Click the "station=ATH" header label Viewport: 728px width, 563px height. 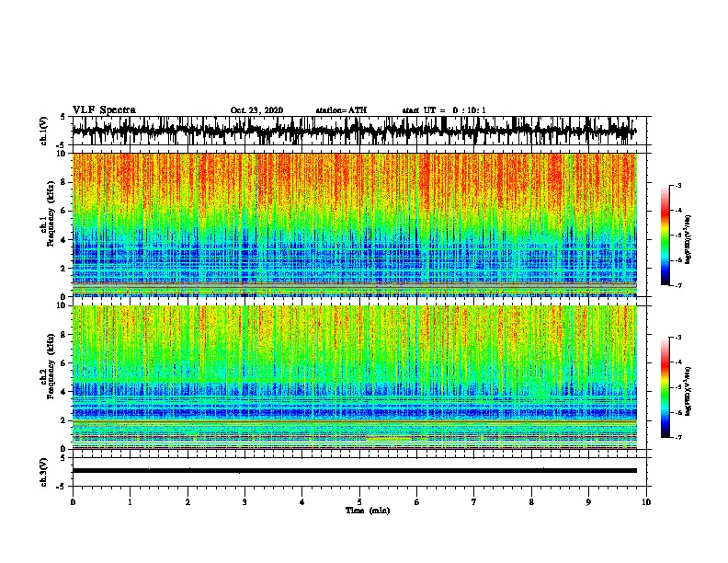tap(341, 110)
